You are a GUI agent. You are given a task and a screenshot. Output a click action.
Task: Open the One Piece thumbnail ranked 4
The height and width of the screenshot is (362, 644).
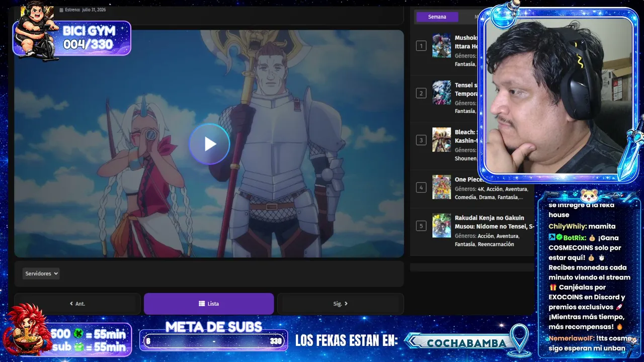442,187
